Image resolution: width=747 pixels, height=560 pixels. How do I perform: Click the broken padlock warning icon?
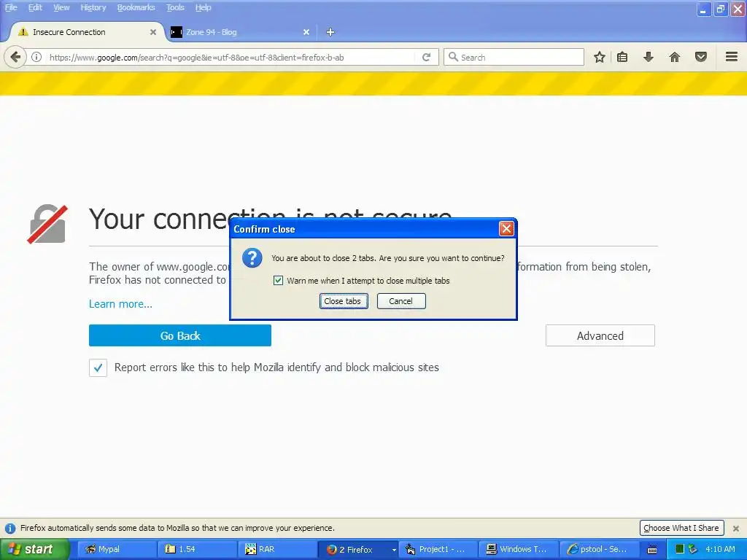point(47,224)
